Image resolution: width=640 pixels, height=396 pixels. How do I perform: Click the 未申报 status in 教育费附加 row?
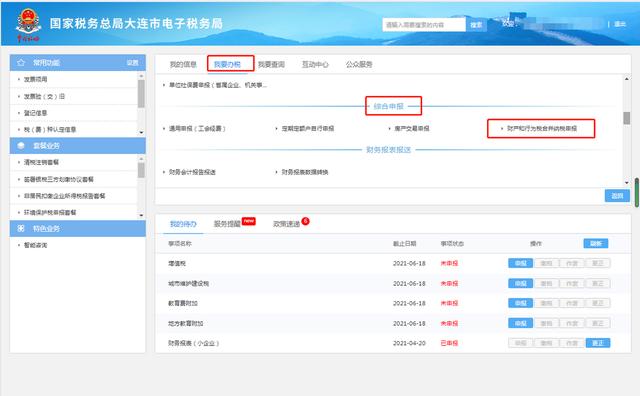coord(449,303)
